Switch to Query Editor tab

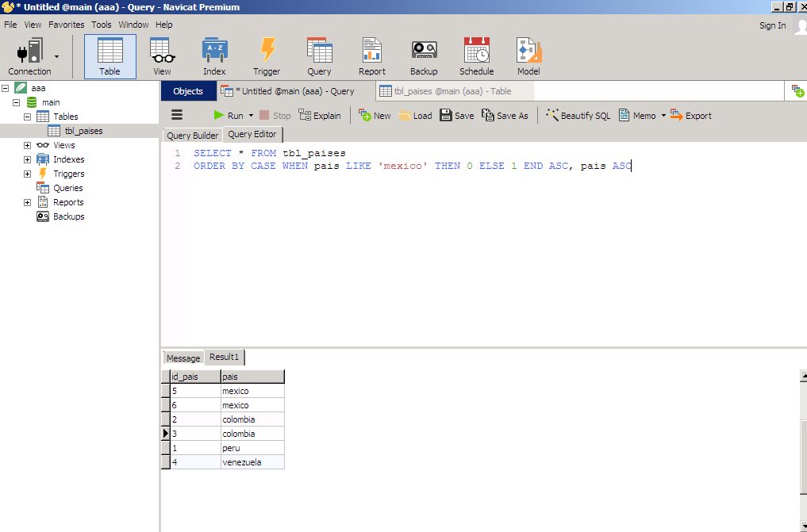(x=252, y=134)
